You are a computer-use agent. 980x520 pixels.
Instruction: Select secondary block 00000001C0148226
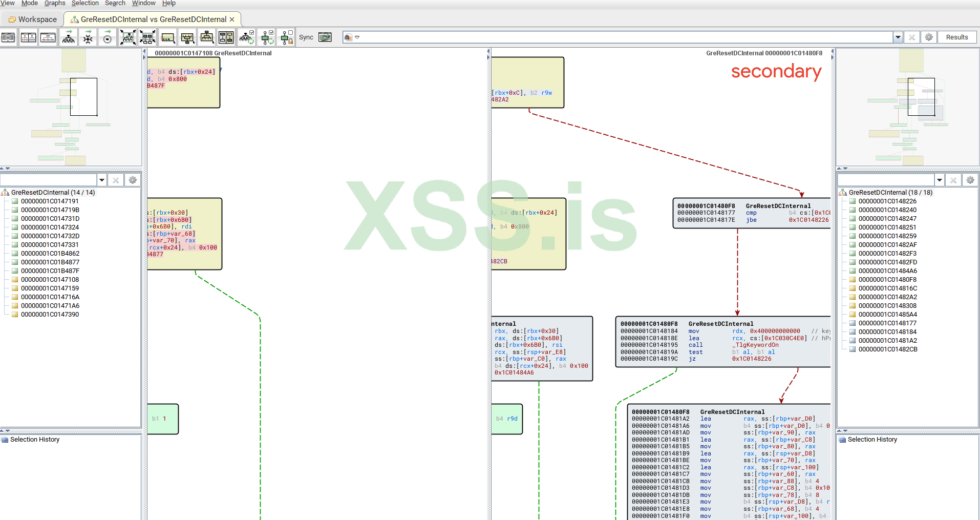click(x=887, y=201)
